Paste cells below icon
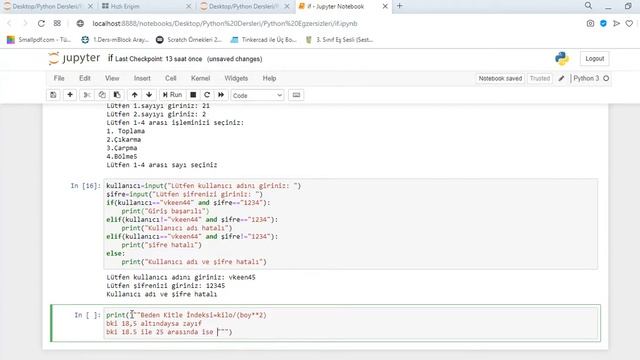Image resolution: width=640 pixels, height=360 pixels. [117, 95]
